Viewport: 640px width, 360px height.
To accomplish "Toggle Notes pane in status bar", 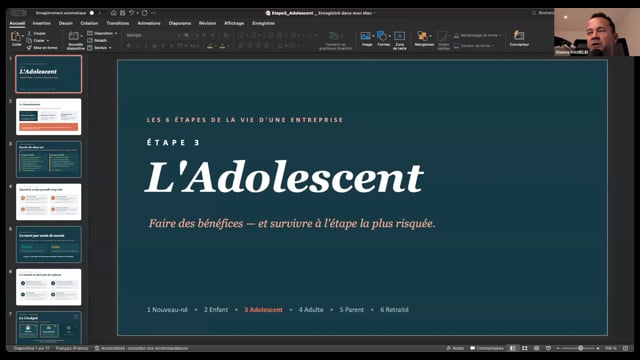I will [x=455, y=348].
